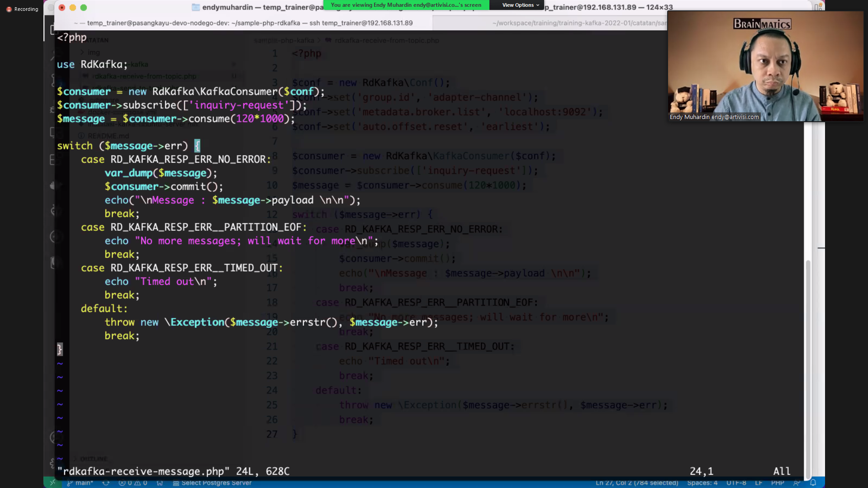Image resolution: width=868 pixels, height=488 pixels.
Task: Open the View Options dropdown
Action: click(520, 5)
